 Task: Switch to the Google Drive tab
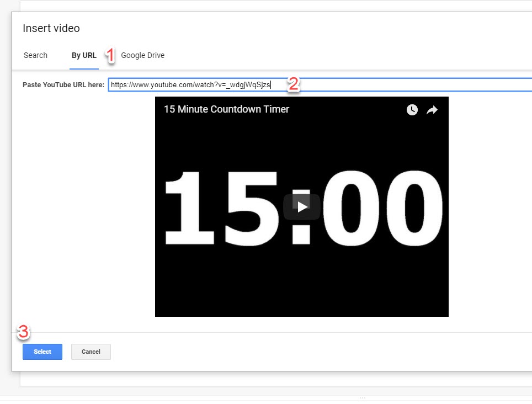[x=142, y=55]
